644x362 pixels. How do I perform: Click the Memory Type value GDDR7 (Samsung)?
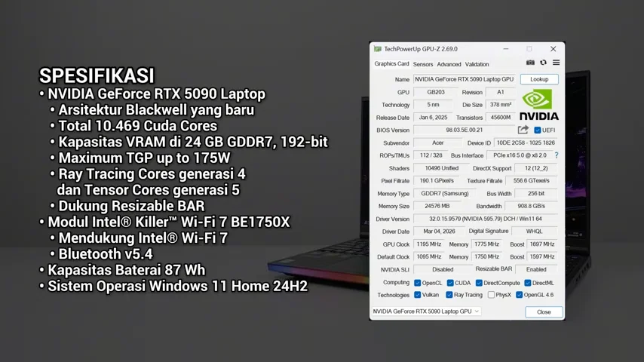pos(444,193)
